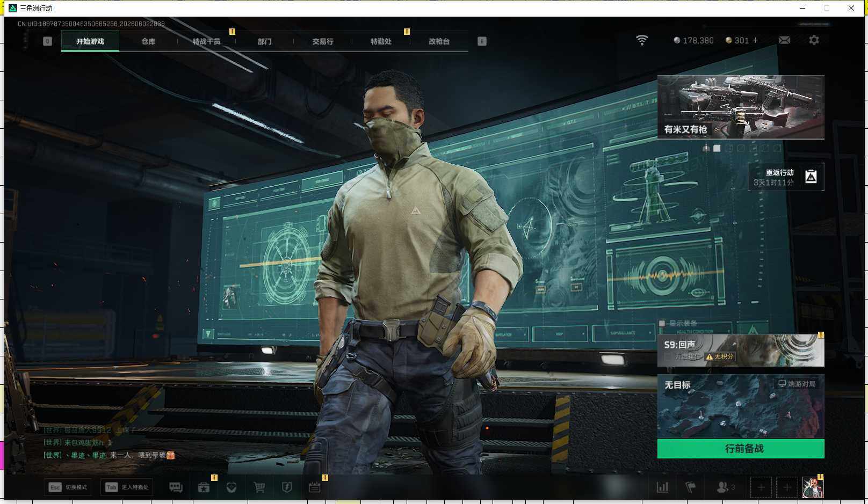The height and width of the screenshot is (504, 868).
Task: Open the 改枪台 tab
Action: [439, 41]
